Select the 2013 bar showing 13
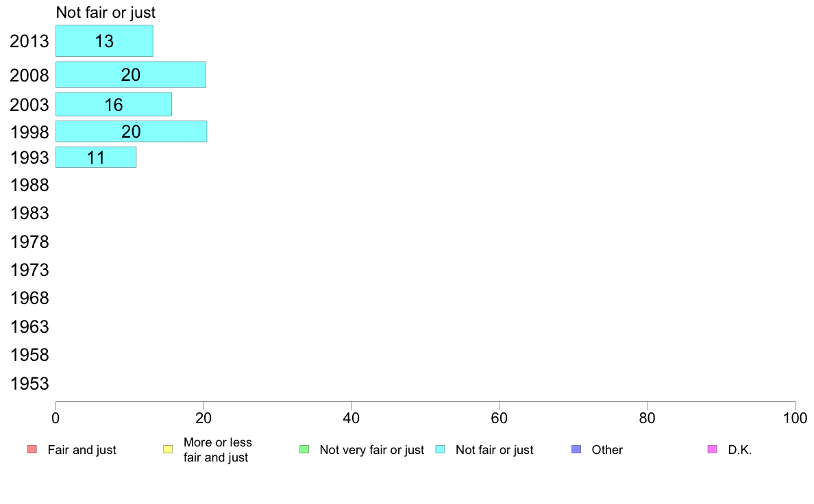 coord(104,41)
